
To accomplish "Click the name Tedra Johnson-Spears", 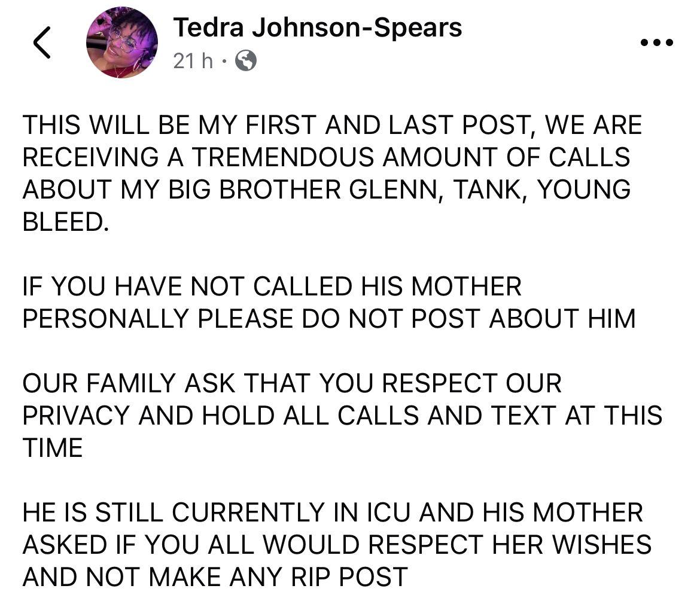I will 317,27.
